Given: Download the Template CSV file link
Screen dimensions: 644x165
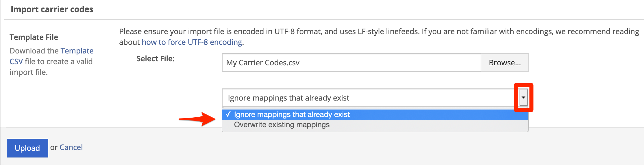Looking at the screenshot, I should point(51,56).
